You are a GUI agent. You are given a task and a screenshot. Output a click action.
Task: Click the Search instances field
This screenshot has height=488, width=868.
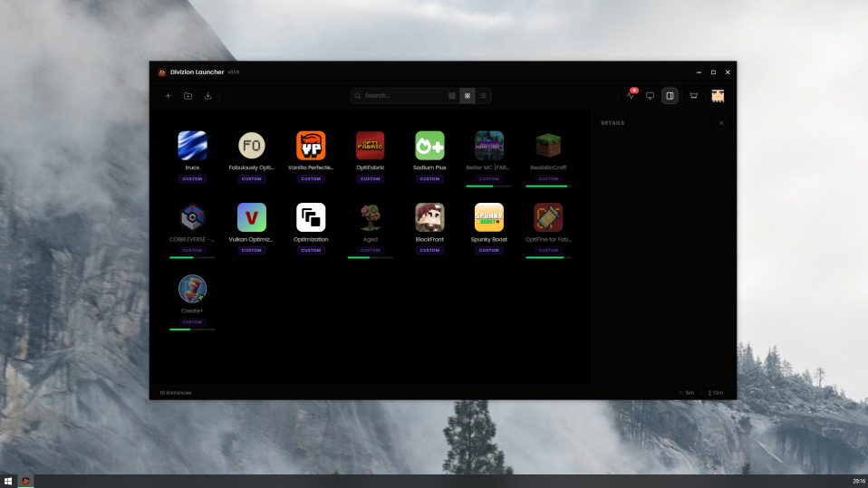[399, 96]
